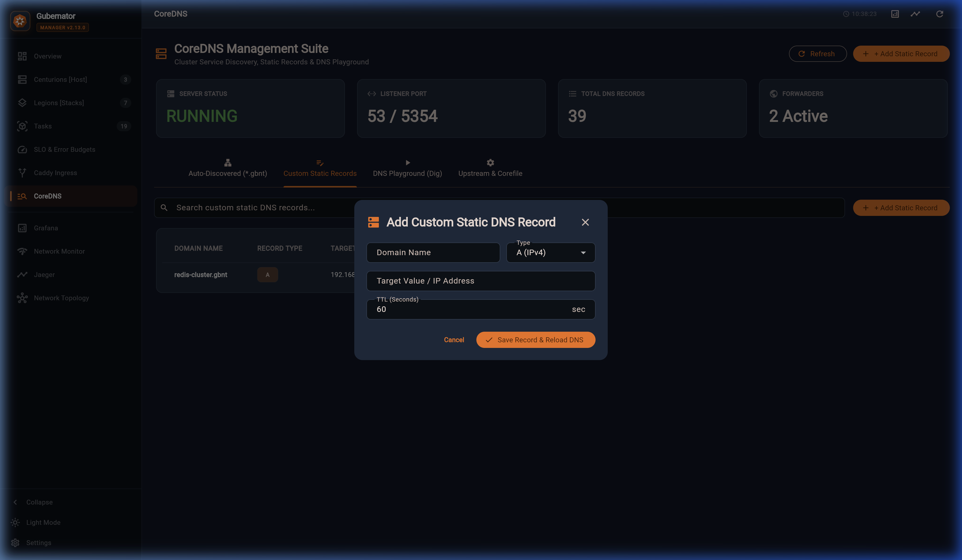962x560 pixels.
Task: Click the MANAGER v2.13.0 version badge
Action: point(63,27)
